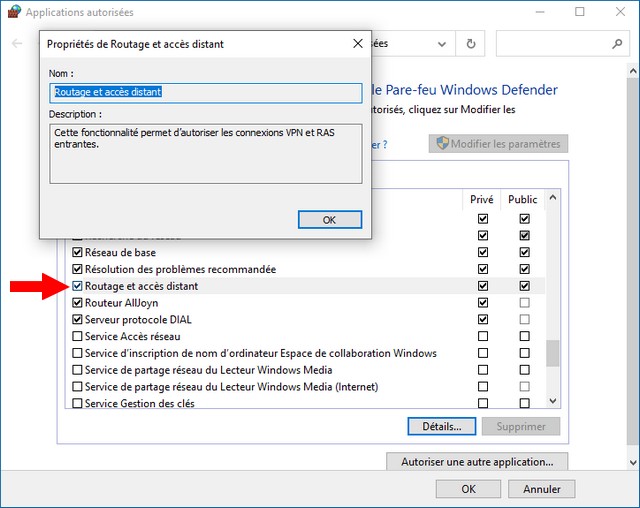Toggle Privé for Serveur protocole DIAL
Screen dimensions: 640x508
coord(483,319)
